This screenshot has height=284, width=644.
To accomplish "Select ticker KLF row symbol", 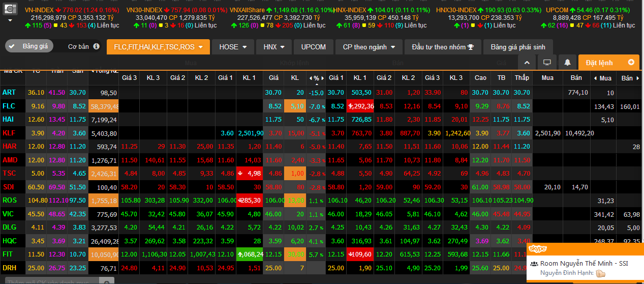I will point(9,133).
